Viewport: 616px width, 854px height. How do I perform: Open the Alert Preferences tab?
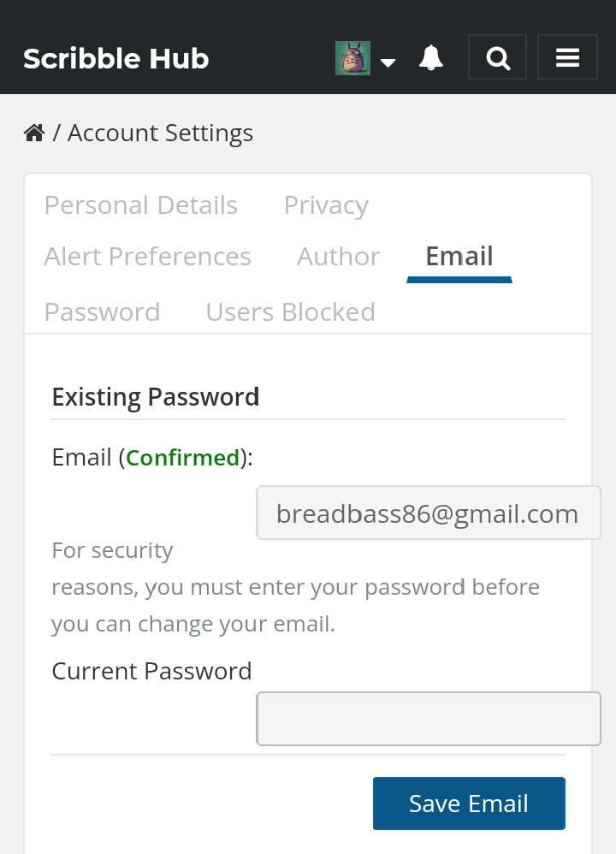[148, 257]
